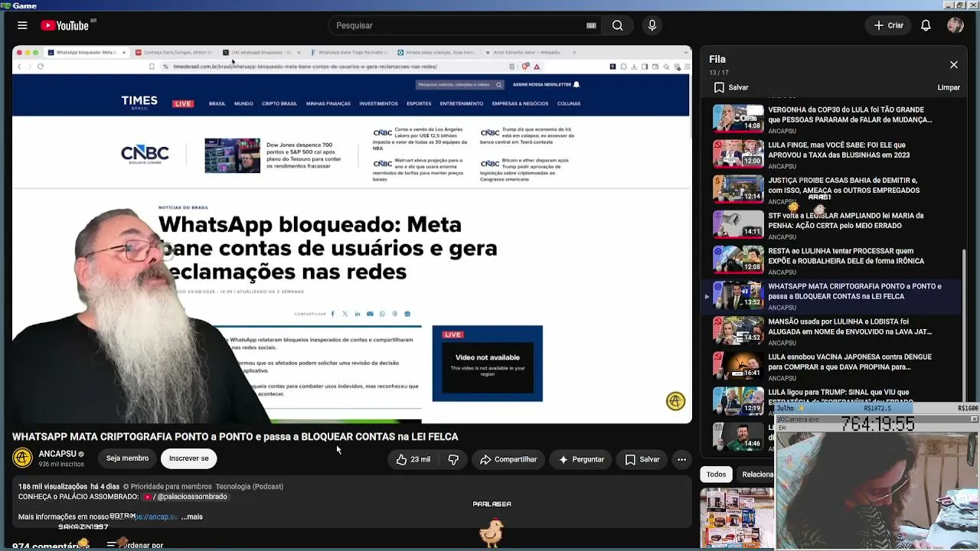This screenshot has width=980, height=551.
Task: Open LULA esnobou VACINA JAPONESA thumbnail
Action: pos(738,366)
